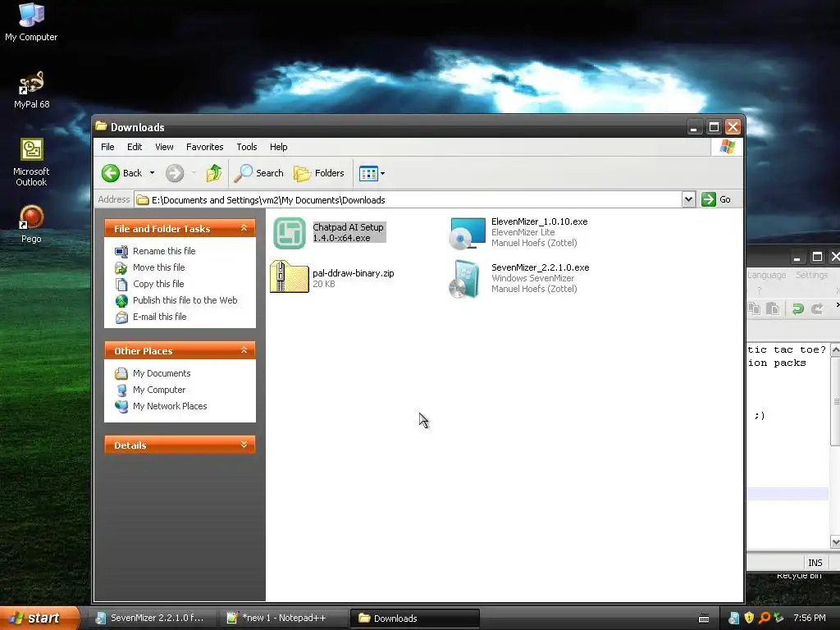Select the MyPal 68 desktop shortcut
This screenshot has height=630, width=840.
pos(32,90)
